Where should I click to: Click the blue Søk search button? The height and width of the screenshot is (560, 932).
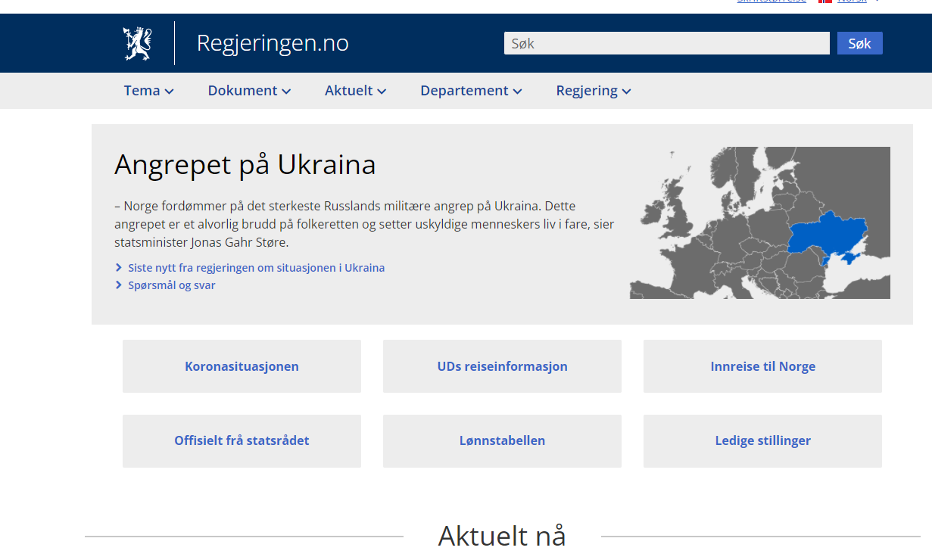[x=860, y=43]
